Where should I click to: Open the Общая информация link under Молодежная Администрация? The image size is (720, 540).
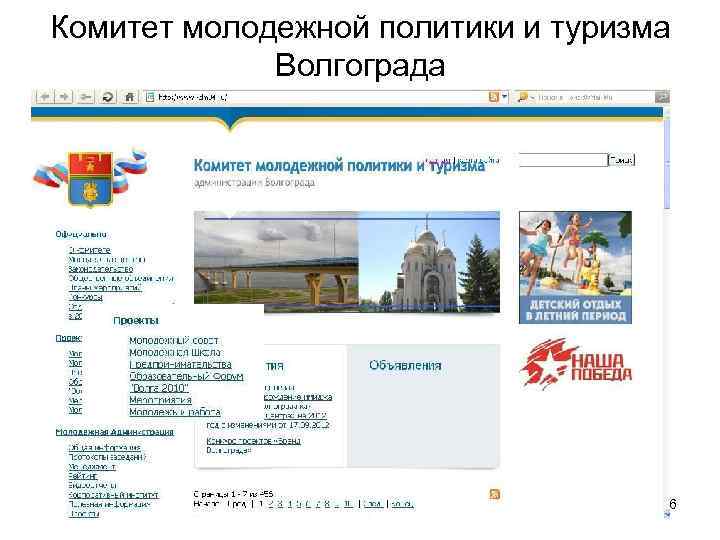pos(104,447)
